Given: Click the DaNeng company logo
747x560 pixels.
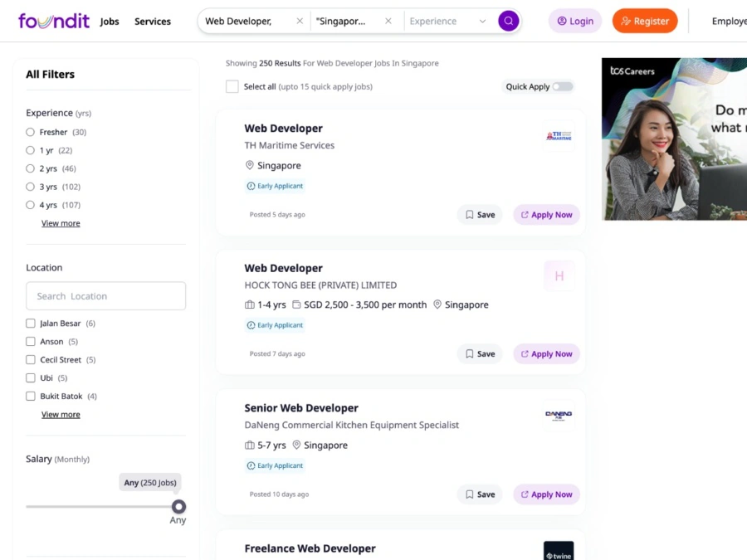Looking at the screenshot, I should click(x=558, y=415).
